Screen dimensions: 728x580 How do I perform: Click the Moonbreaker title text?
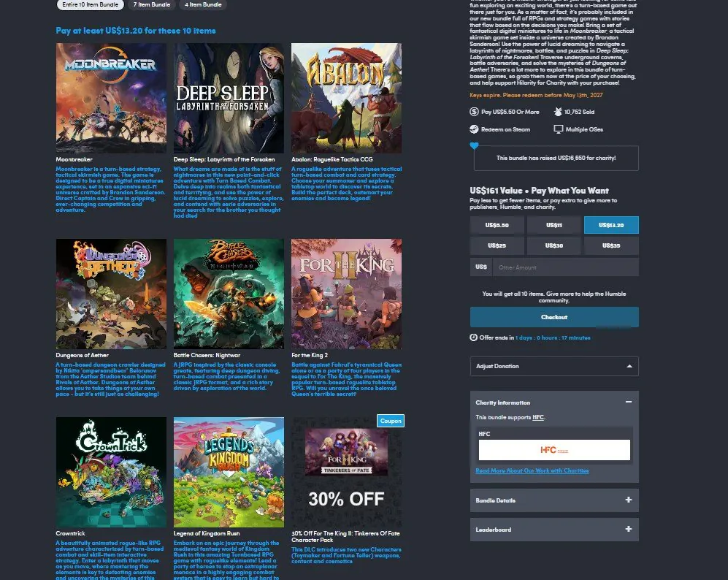click(x=74, y=159)
